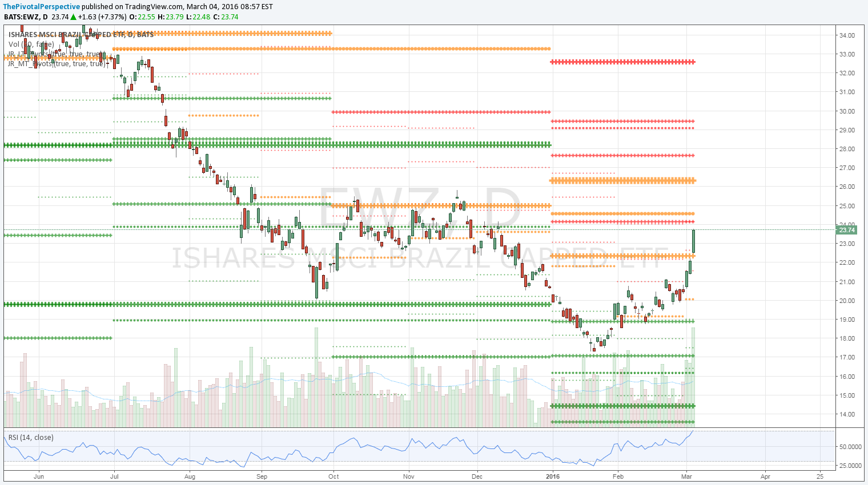Select the JR_LT_Pivots indicator legend
The height and width of the screenshot is (485, 868).
tap(56, 54)
